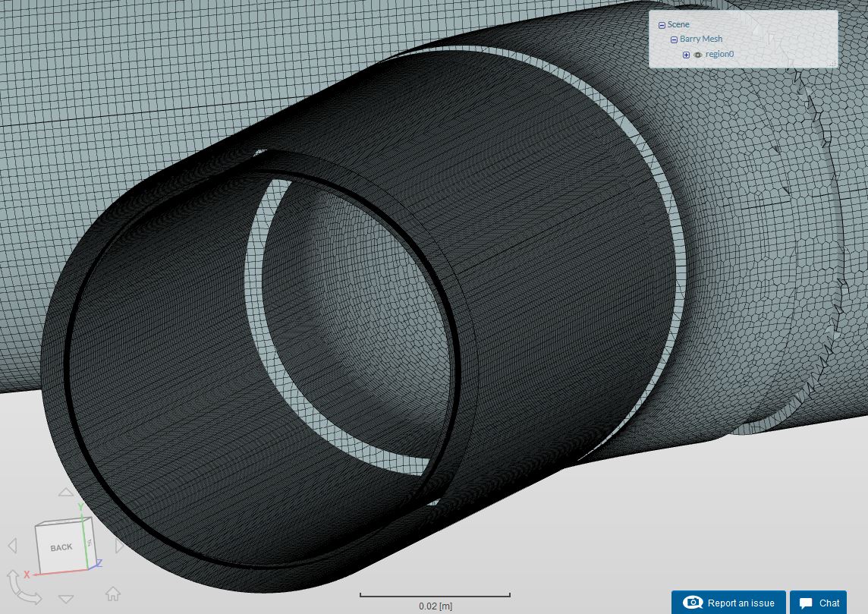The width and height of the screenshot is (868, 614).
Task: Rotate view right with right arrow
Action: click(119, 546)
